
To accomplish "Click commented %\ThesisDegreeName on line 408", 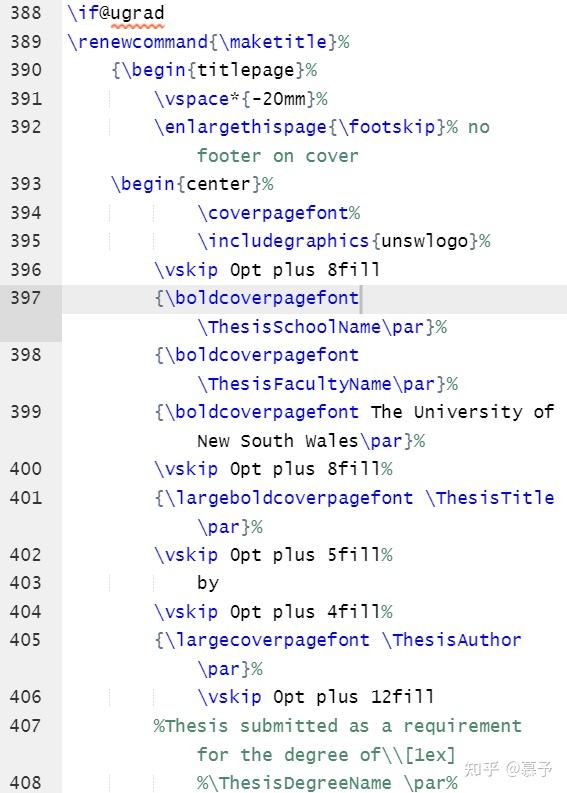I will coord(294,783).
